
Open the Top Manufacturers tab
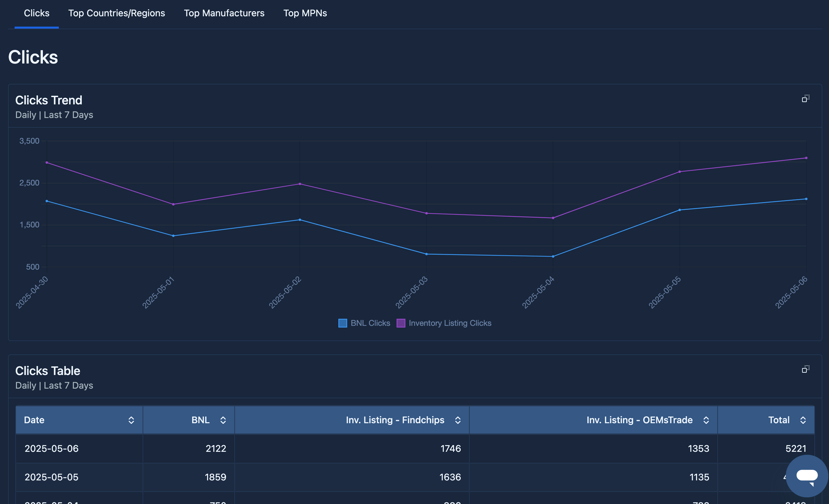coord(224,13)
